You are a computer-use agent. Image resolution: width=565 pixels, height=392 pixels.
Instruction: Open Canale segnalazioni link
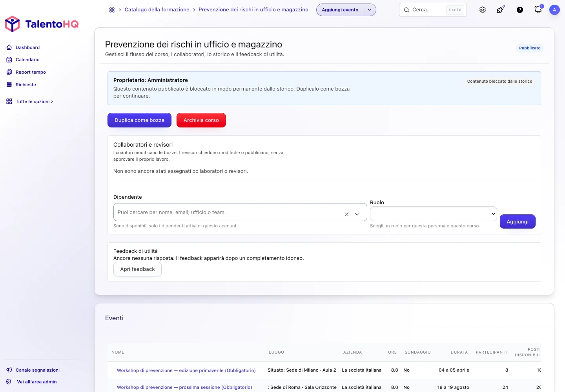click(38, 370)
